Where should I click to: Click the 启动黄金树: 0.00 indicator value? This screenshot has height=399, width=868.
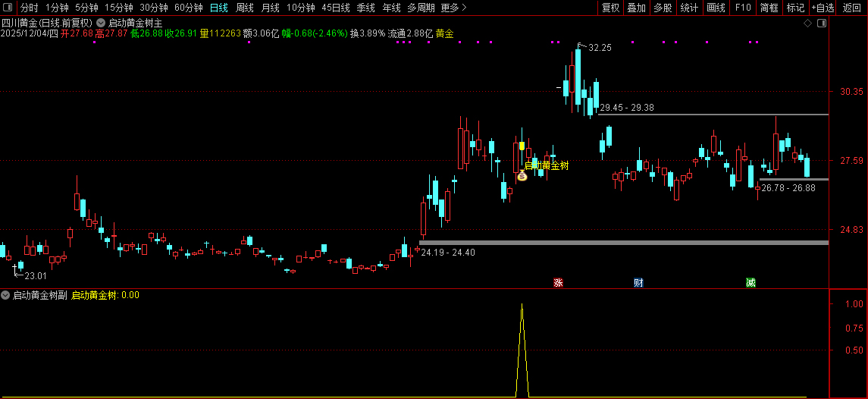(105, 295)
